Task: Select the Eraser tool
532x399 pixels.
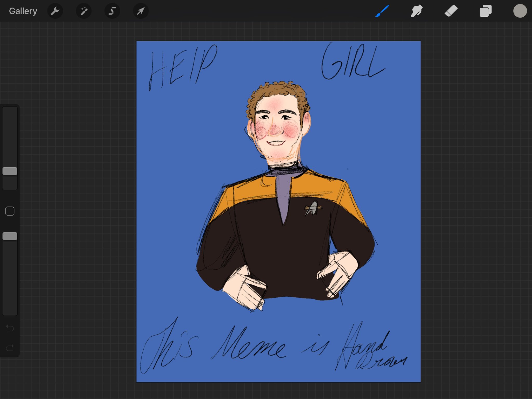Action: [451, 11]
